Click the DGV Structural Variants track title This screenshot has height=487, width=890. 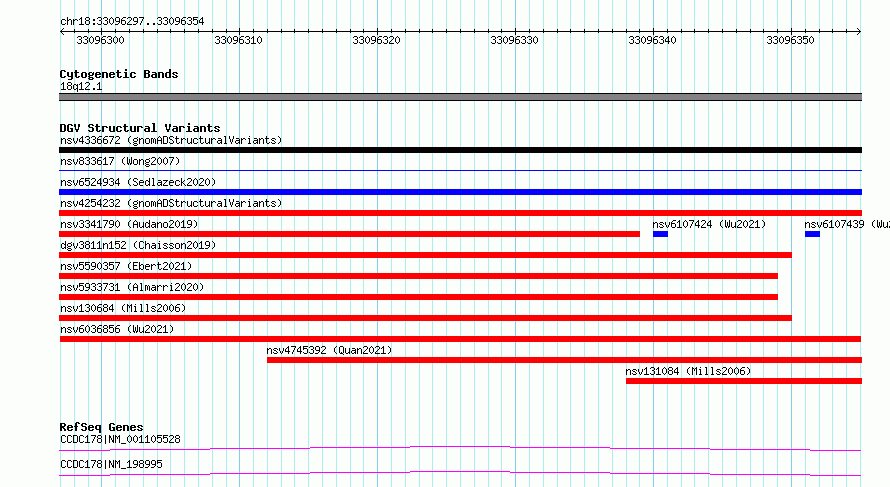pyautogui.click(x=140, y=128)
